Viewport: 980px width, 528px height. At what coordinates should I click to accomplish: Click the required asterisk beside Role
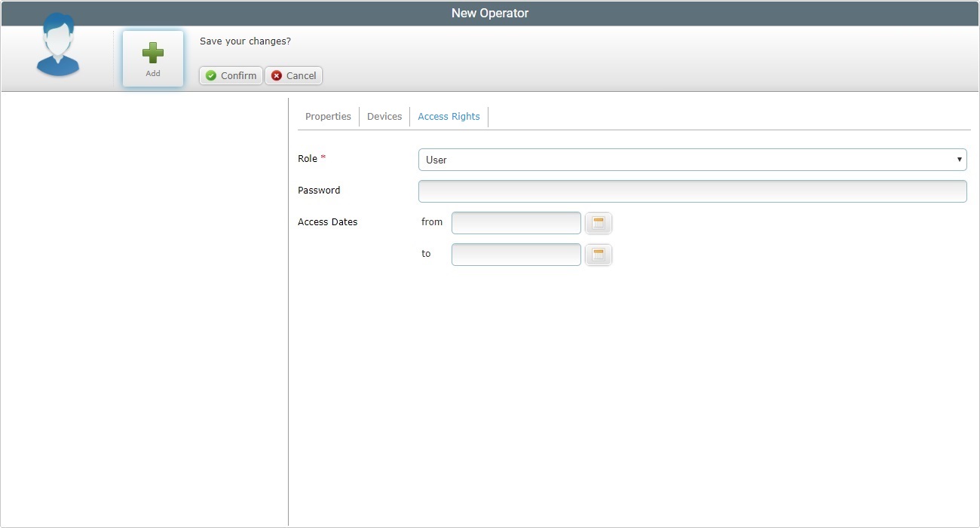(323, 155)
